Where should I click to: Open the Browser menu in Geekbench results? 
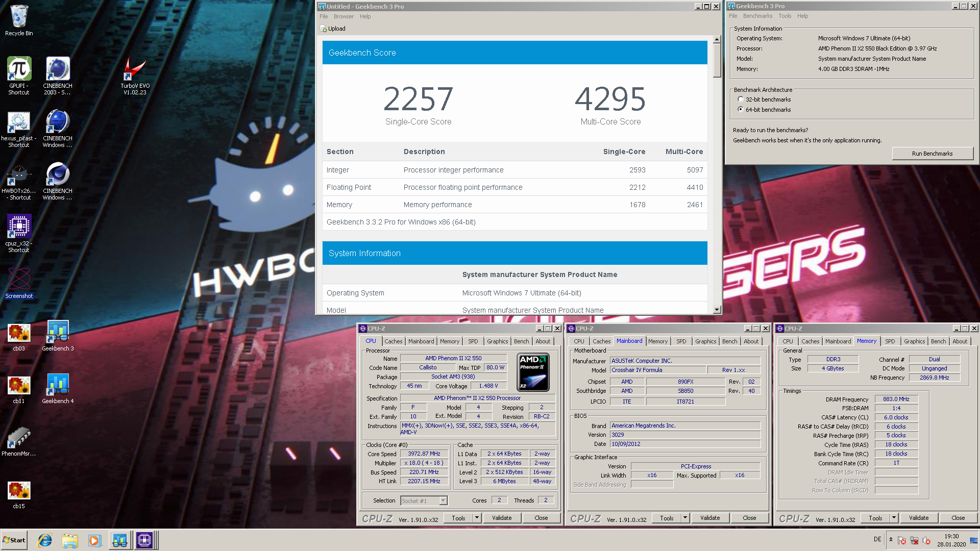tap(344, 16)
